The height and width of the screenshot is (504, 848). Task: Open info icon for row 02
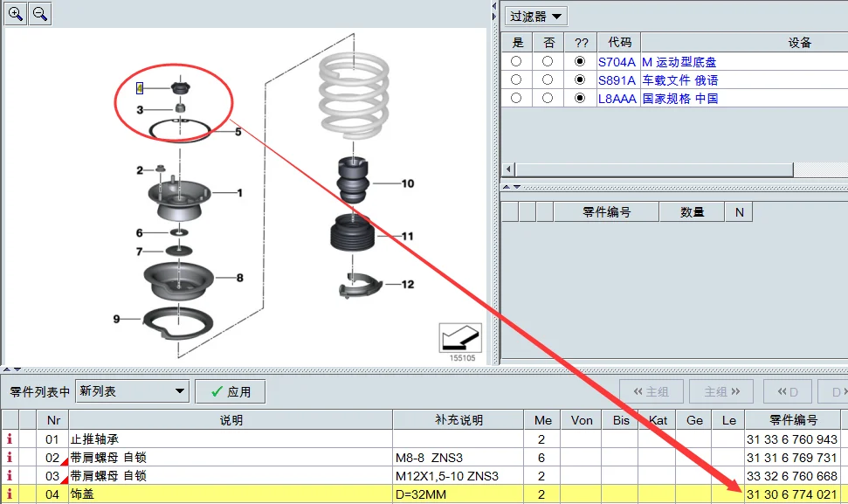tap(10, 458)
